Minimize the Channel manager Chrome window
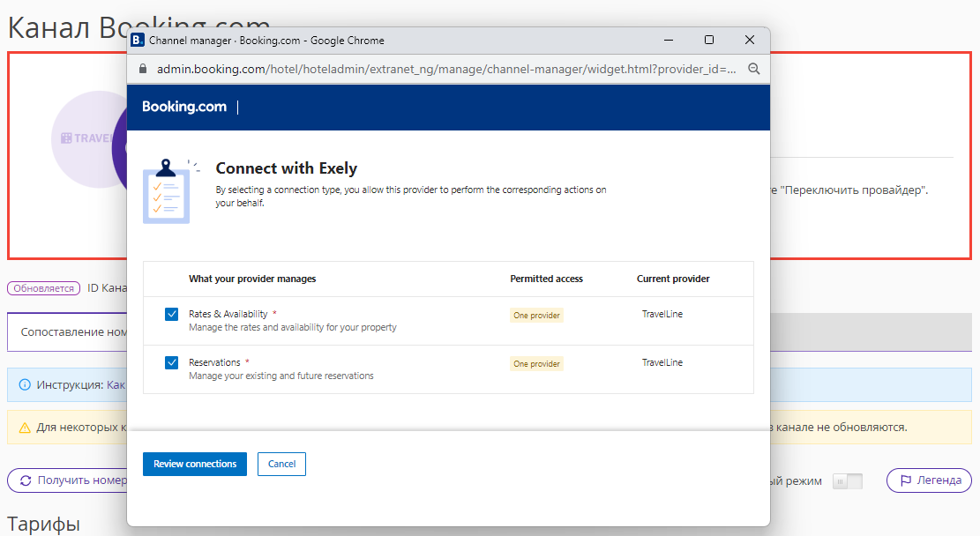 [x=669, y=40]
